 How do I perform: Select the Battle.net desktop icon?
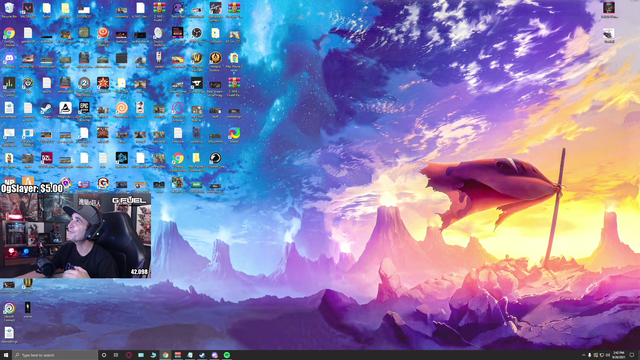[x=122, y=158]
